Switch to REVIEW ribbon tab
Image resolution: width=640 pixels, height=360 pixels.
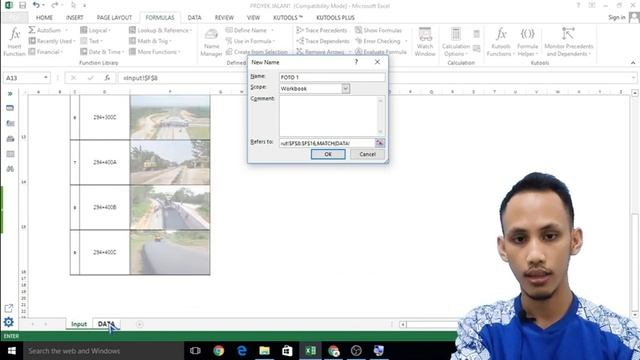[x=224, y=18]
